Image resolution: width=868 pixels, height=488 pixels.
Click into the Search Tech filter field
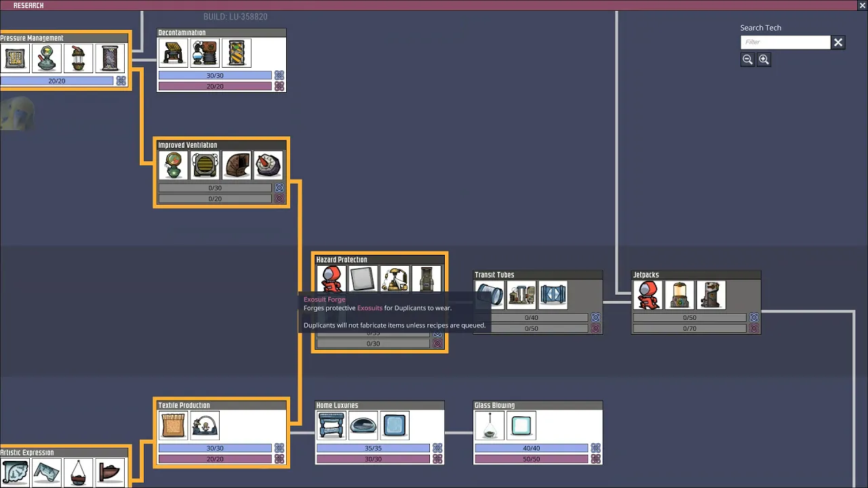pos(785,42)
